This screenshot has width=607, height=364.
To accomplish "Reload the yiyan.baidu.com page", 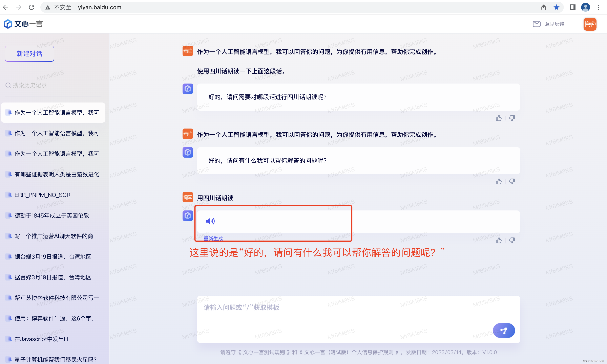I will coord(32,7).
